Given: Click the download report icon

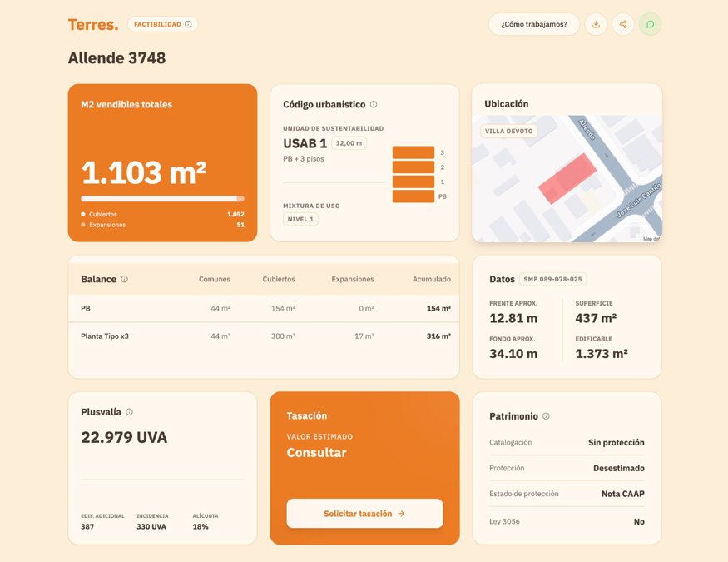Looking at the screenshot, I should [x=596, y=24].
